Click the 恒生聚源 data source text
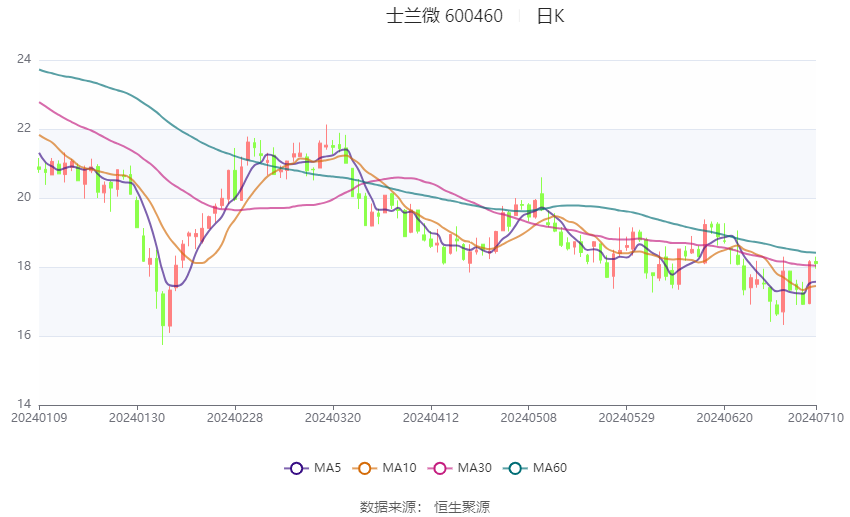The image size is (850, 517). (x=462, y=507)
